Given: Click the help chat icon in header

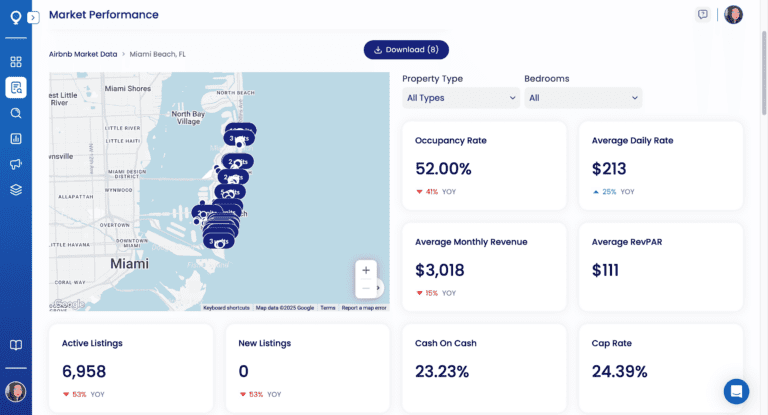Looking at the screenshot, I should coord(703,15).
